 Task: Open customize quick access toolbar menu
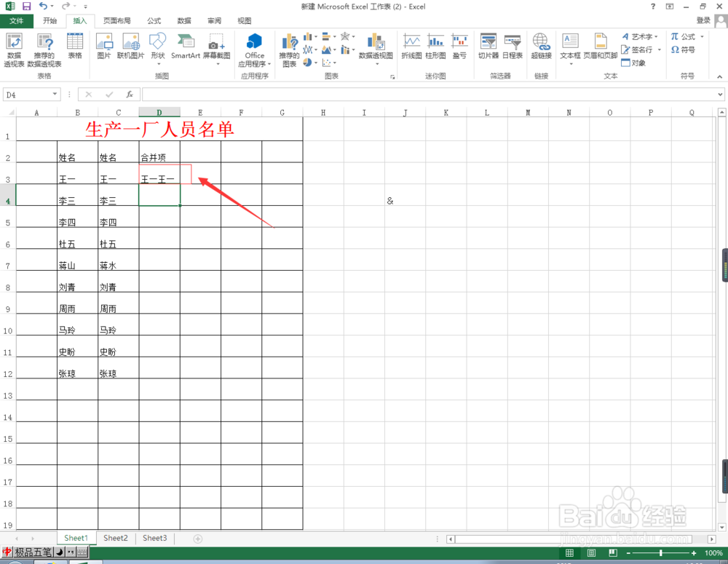(x=85, y=7)
